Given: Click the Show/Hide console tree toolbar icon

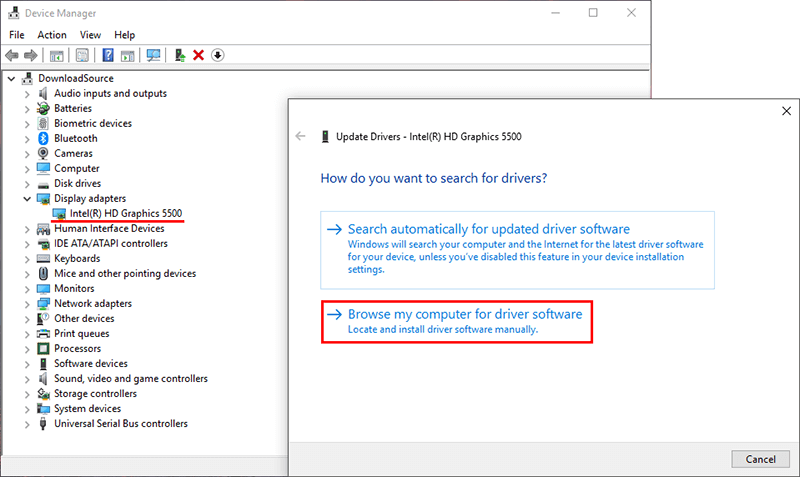Looking at the screenshot, I should coord(57,55).
